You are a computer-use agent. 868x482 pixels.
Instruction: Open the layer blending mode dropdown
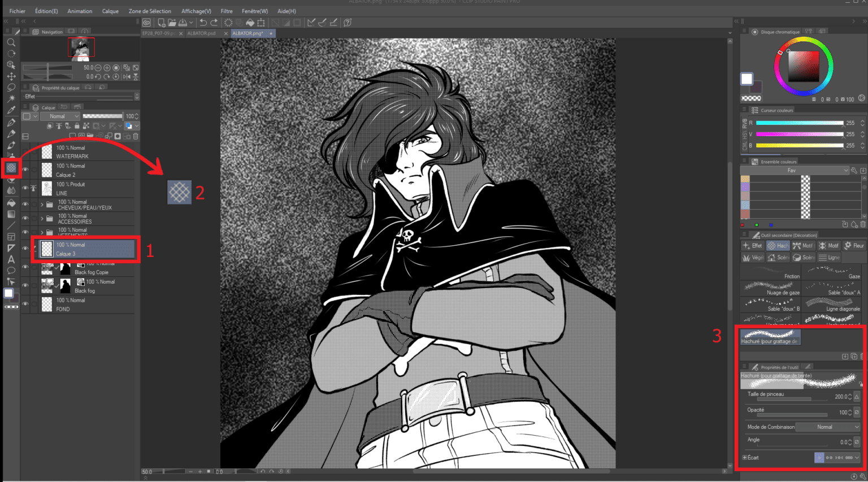click(x=60, y=116)
